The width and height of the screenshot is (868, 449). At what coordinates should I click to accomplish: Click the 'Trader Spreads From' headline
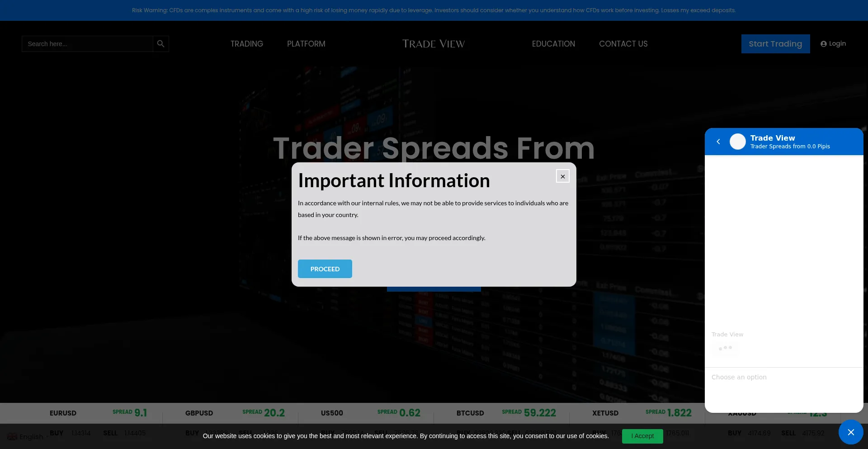click(434, 148)
